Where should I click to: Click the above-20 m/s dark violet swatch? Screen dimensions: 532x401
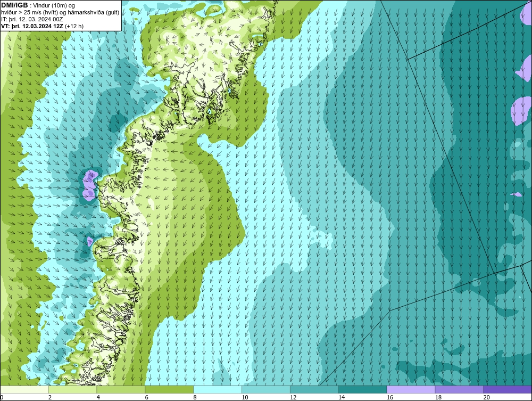point(507,389)
